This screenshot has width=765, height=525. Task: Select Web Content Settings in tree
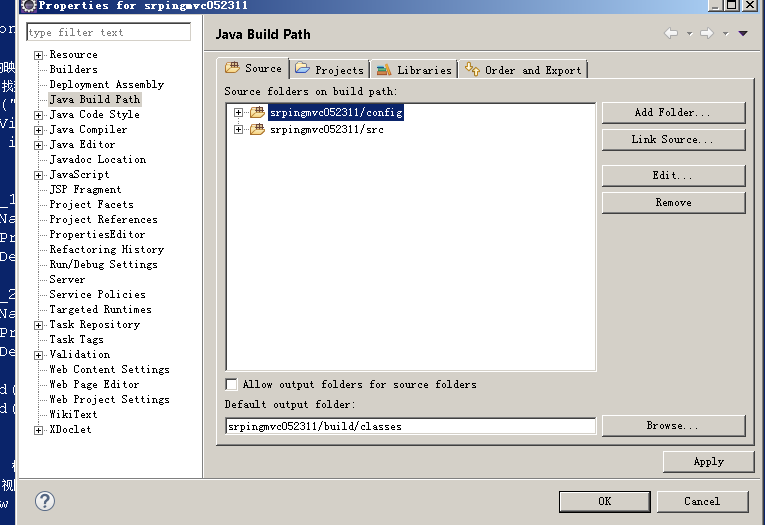[109, 369]
